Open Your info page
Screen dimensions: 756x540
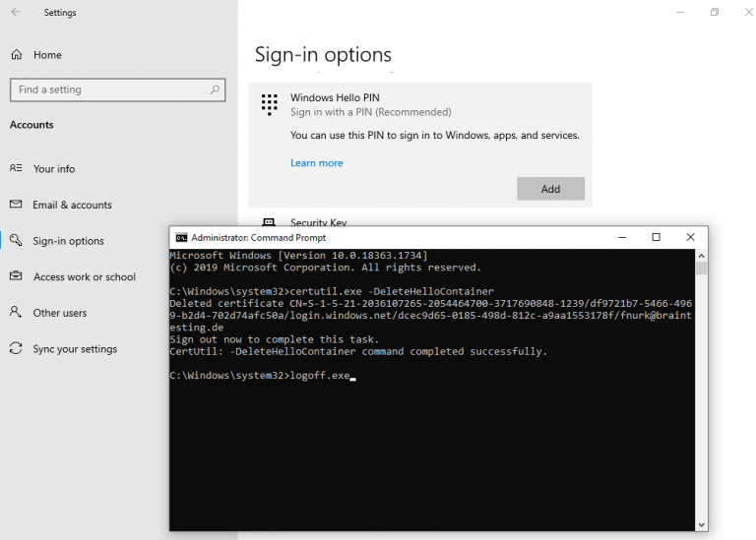[54, 168]
